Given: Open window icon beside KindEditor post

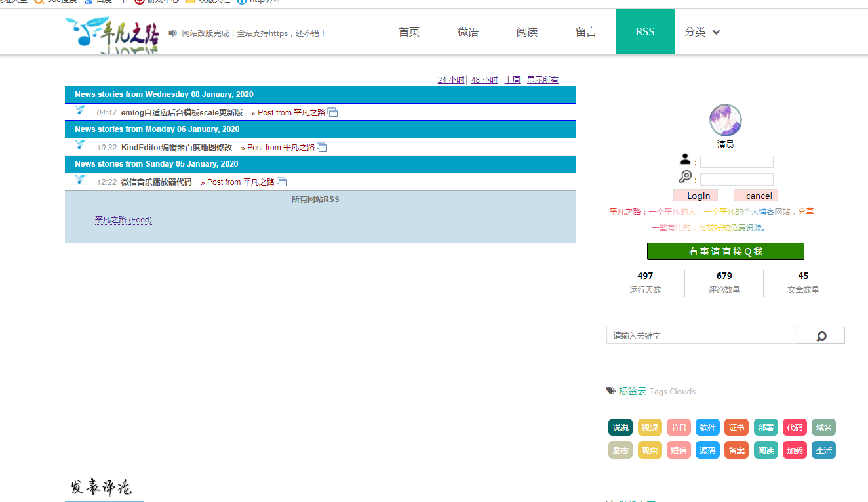Looking at the screenshot, I should [x=322, y=147].
